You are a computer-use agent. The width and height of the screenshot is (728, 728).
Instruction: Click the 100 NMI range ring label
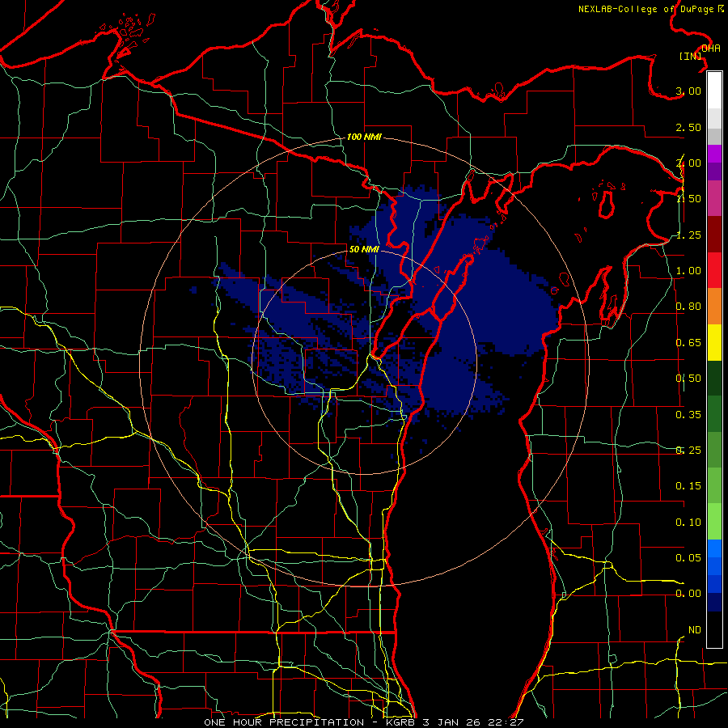tap(364, 137)
